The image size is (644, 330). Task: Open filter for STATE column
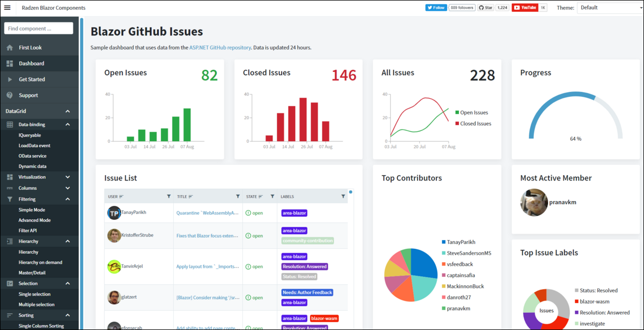click(x=272, y=197)
